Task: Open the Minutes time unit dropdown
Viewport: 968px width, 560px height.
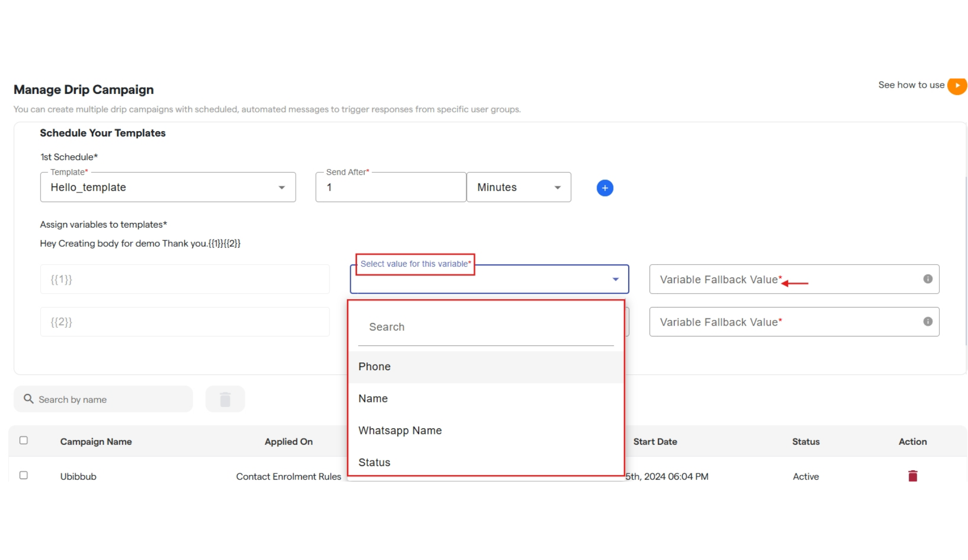Action: click(x=519, y=187)
